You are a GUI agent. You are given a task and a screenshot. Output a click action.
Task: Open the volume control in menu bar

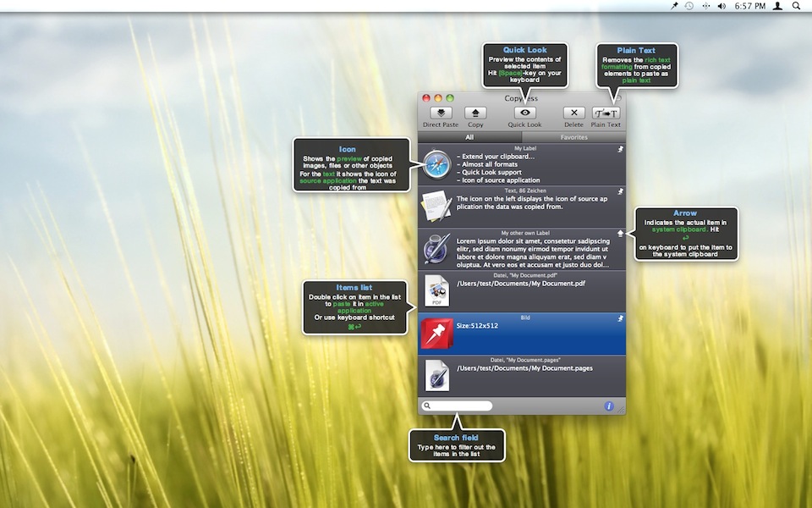click(721, 6)
